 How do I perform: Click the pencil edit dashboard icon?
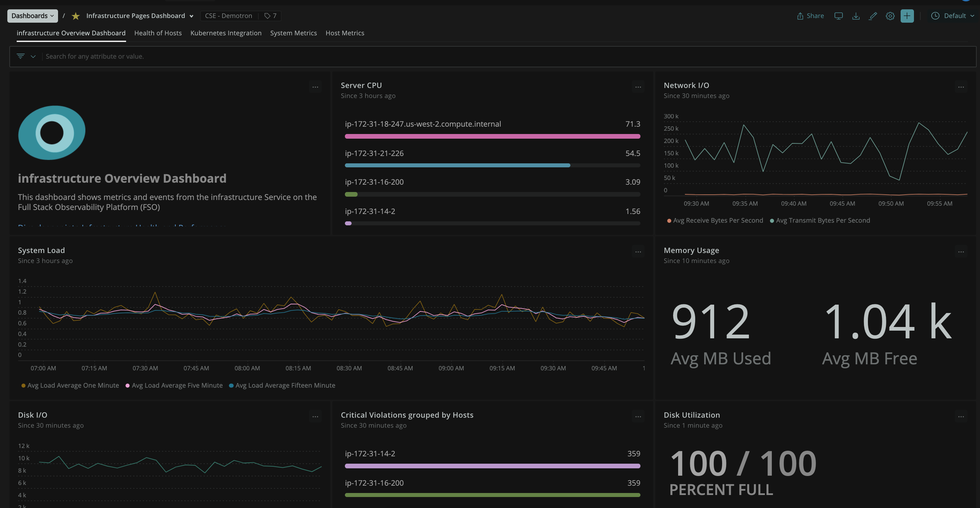(873, 16)
